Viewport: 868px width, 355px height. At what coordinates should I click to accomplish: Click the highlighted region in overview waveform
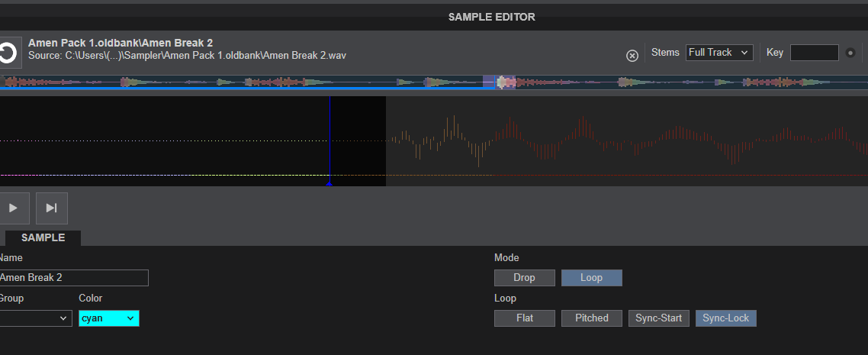click(x=500, y=82)
